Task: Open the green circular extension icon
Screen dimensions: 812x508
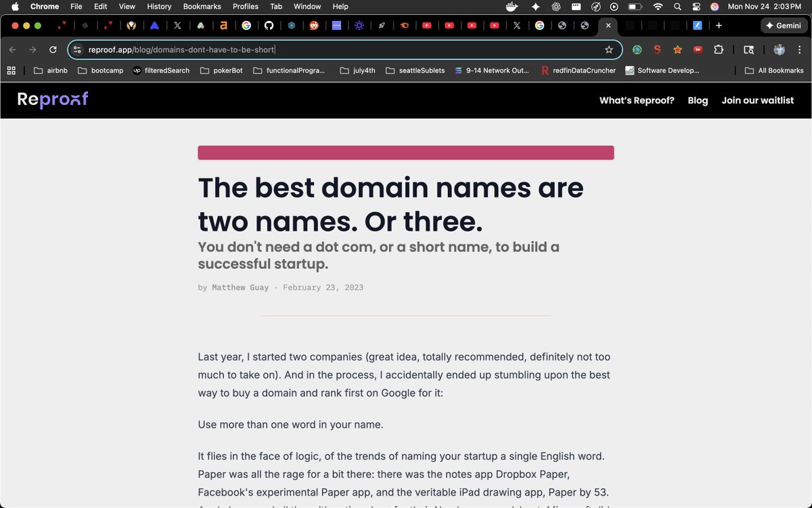Action: coord(637,49)
